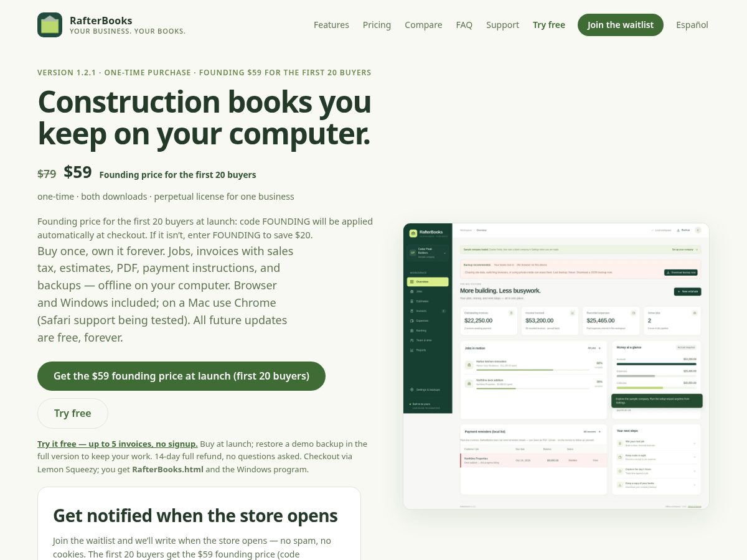Select Overview icon in the app preview sidebar
This screenshot has width=747, height=560.
(412, 282)
